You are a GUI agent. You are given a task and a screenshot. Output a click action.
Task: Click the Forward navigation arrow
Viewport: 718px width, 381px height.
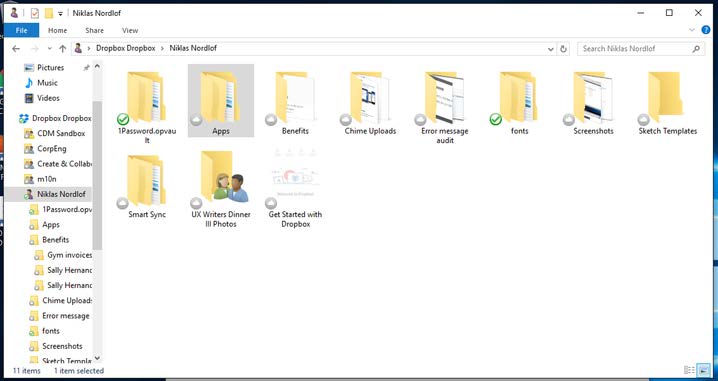[x=34, y=49]
